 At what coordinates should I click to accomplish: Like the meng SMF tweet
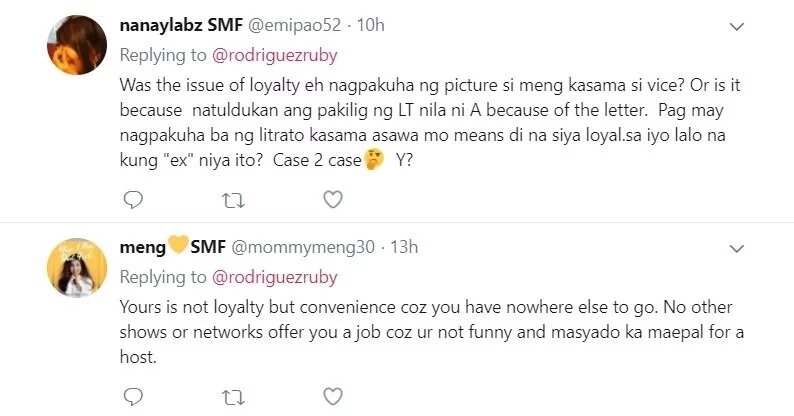tap(333, 396)
